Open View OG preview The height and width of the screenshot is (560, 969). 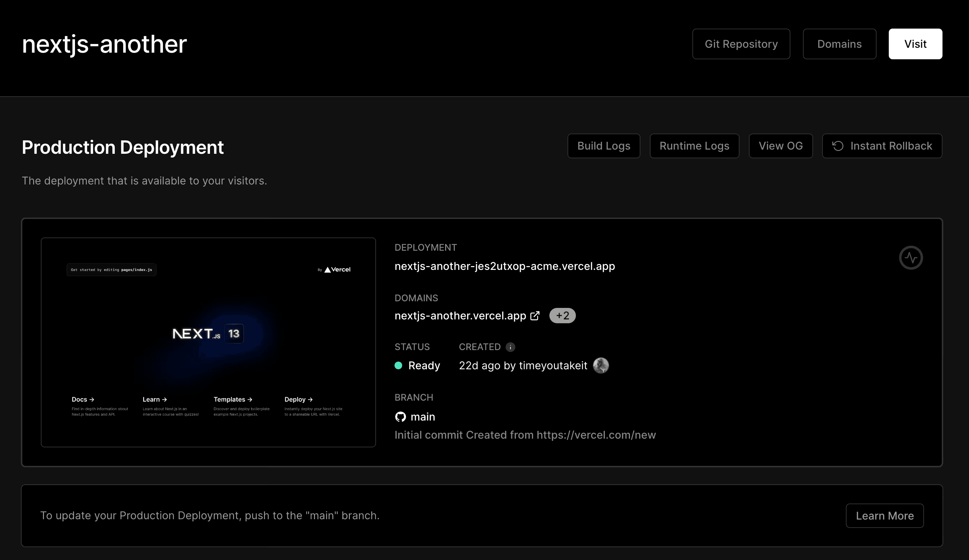point(781,146)
